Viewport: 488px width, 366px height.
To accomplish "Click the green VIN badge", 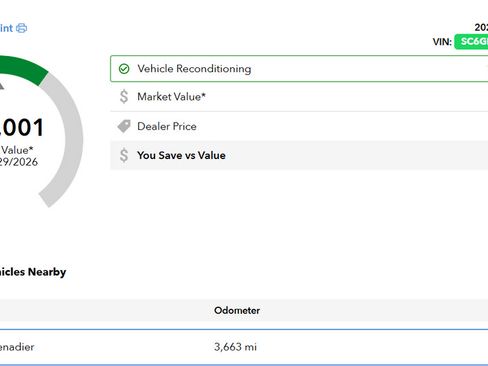I will [471, 42].
